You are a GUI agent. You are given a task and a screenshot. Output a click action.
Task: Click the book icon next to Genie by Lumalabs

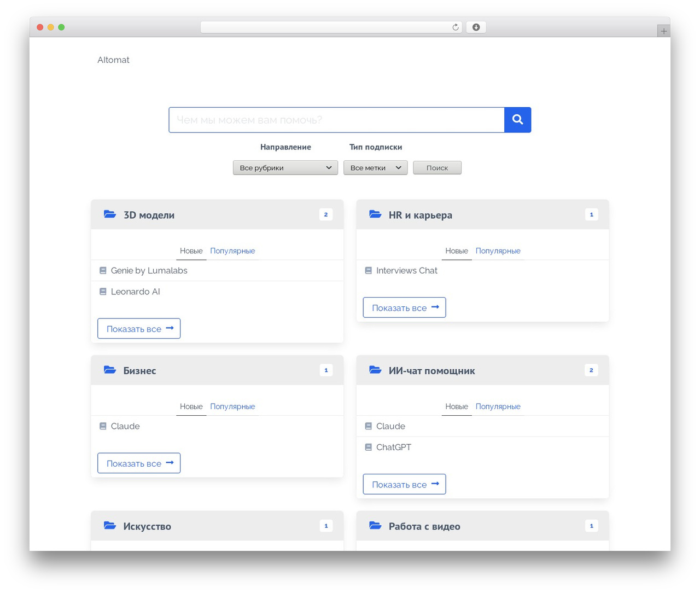tap(103, 270)
